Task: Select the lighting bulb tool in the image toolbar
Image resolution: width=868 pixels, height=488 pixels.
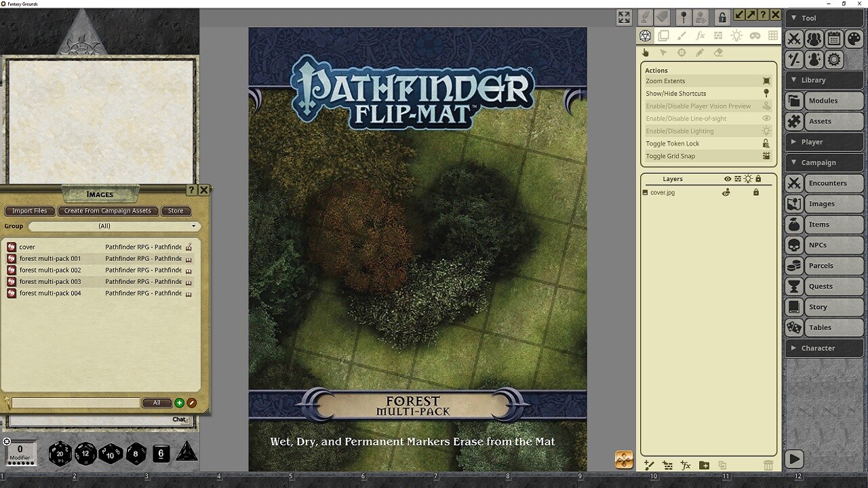Action: [737, 35]
